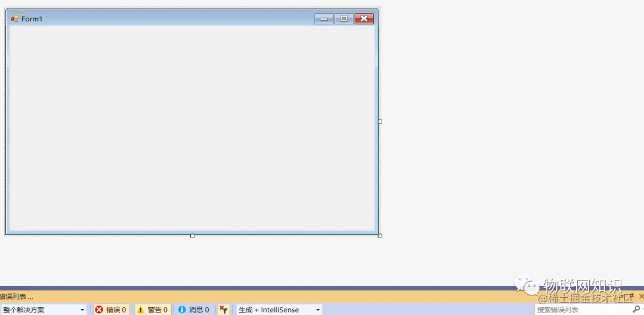Click the clear build filter icon
This screenshot has width=644, height=315.
pos(224,310)
